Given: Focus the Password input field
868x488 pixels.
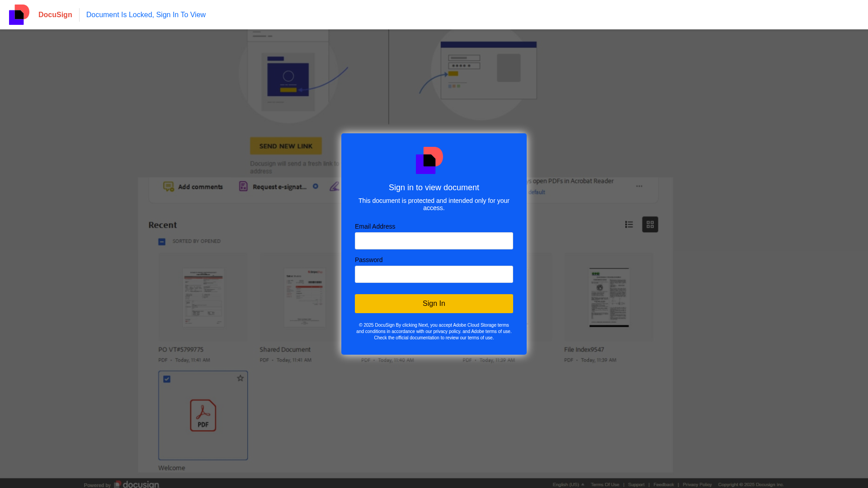Looking at the screenshot, I should (x=434, y=274).
